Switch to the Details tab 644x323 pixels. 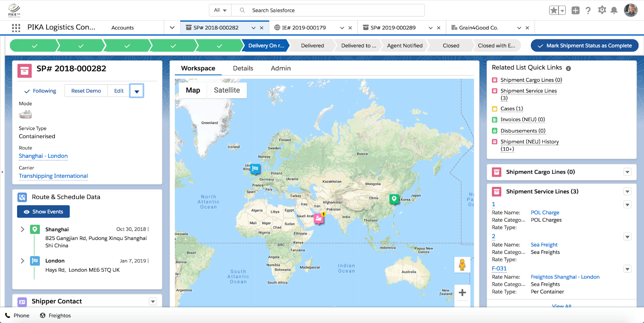243,68
